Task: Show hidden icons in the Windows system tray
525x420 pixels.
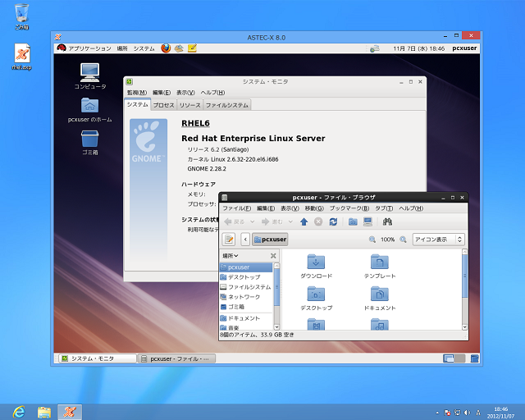Action: point(437,413)
